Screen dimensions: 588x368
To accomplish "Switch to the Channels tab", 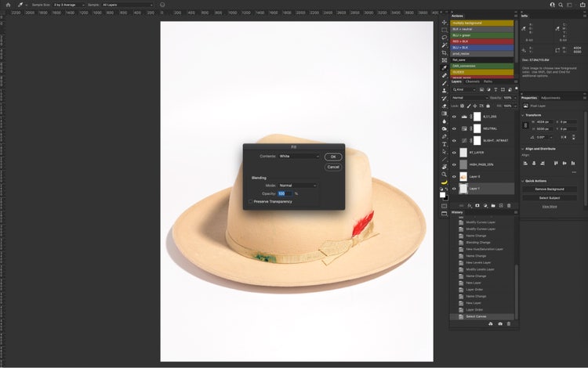I will point(473,81).
